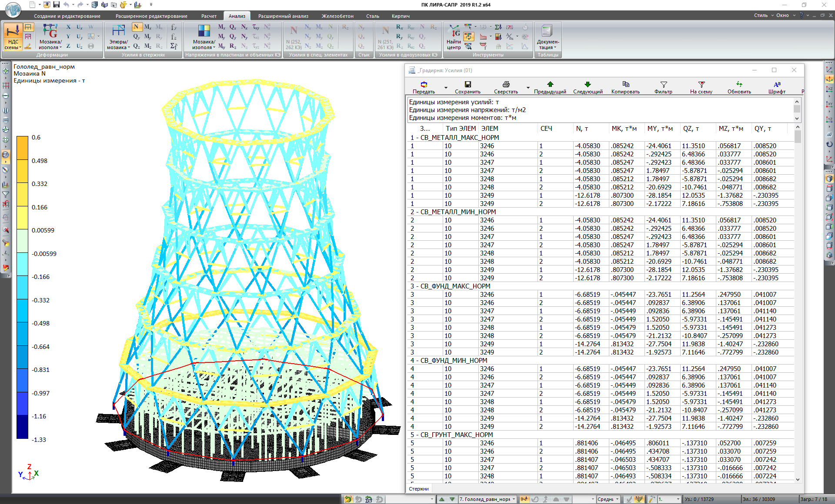The image size is (835, 504).
Task: Expand the Эпюры/мозаика dropdown
Action: click(128, 48)
